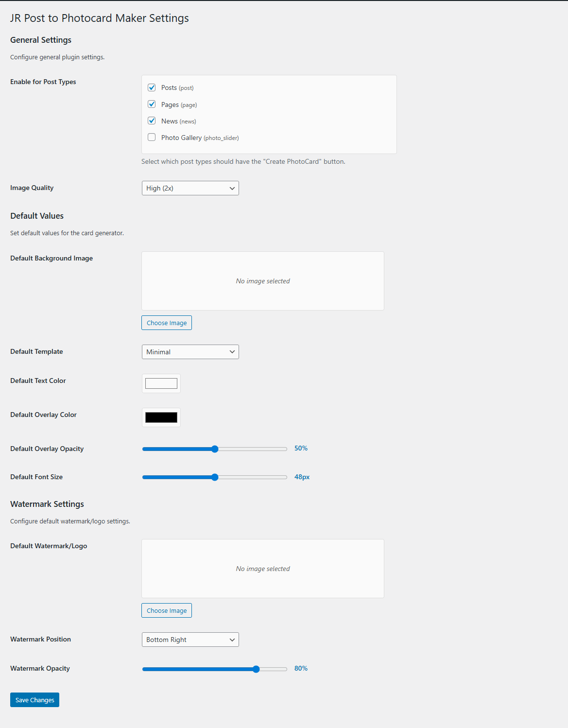
Task: Click the 50% overlay opacity value label
Action: tap(300, 448)
